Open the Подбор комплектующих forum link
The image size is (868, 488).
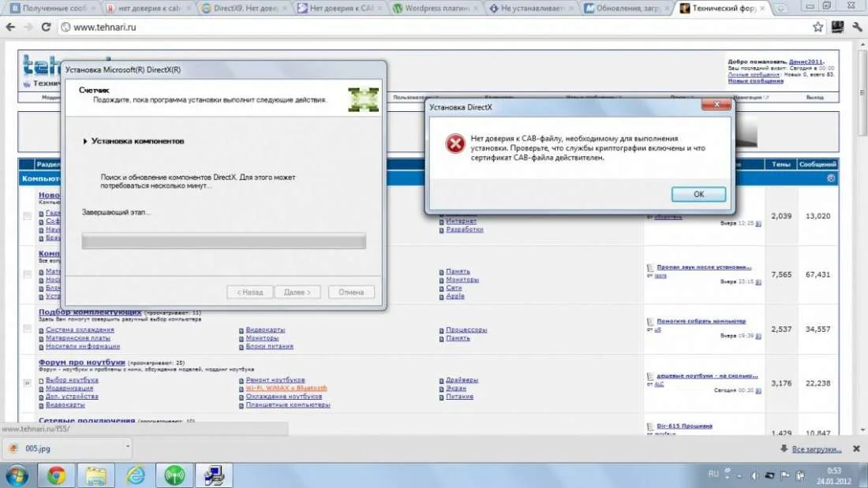pos(90,312)
